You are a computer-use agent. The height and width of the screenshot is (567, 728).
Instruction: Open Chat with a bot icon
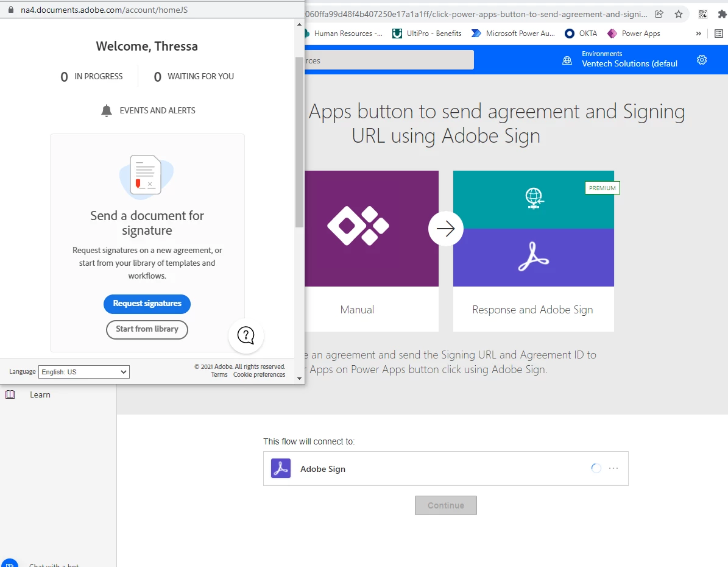click(x=9, y=563)
